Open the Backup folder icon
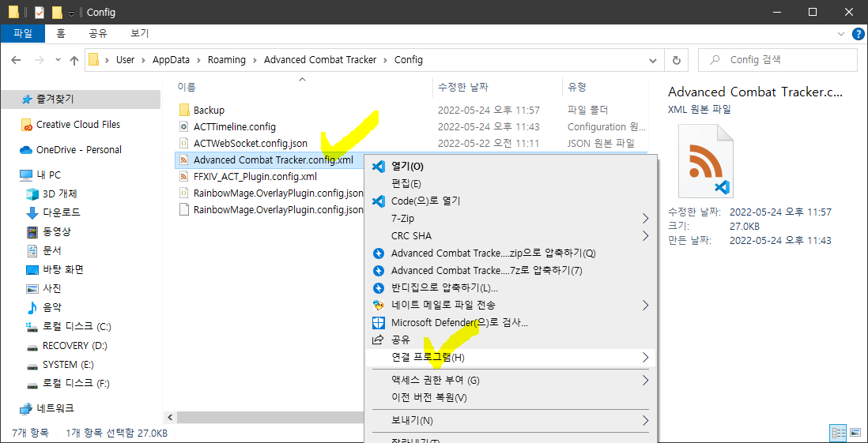Screen dimensions: 868x443 pos(184,110)
